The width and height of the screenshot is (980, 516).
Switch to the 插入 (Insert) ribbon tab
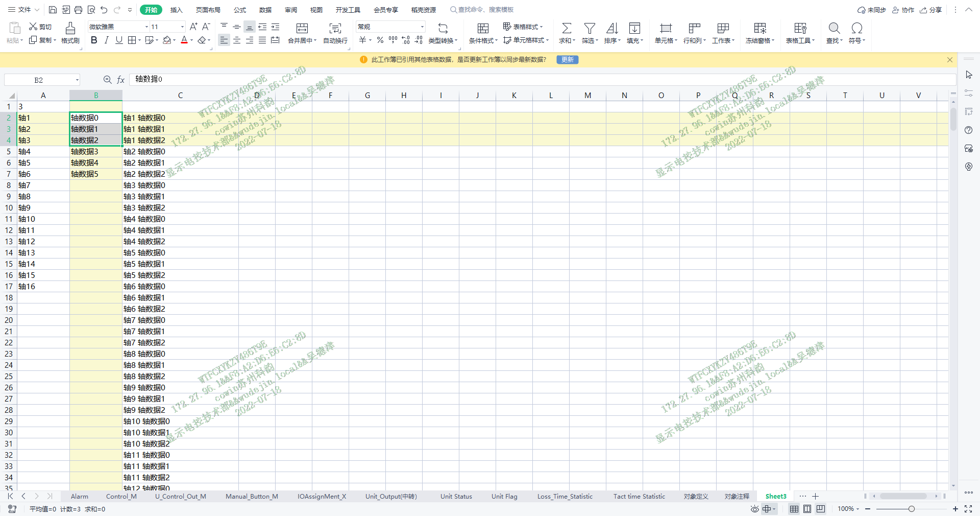(x=176, y=10)
